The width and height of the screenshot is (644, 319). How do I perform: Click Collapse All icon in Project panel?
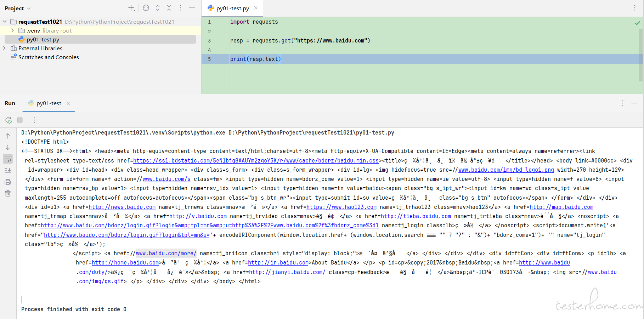169,8
